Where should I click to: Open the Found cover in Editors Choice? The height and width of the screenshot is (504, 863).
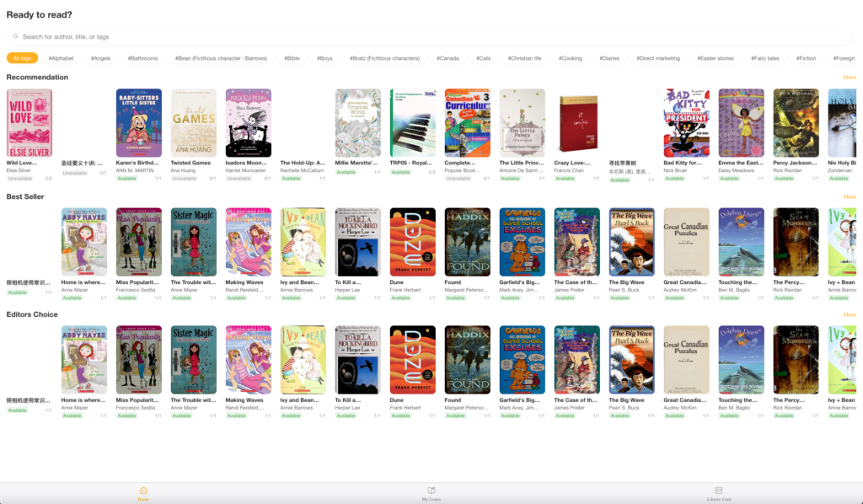[467, 359]
